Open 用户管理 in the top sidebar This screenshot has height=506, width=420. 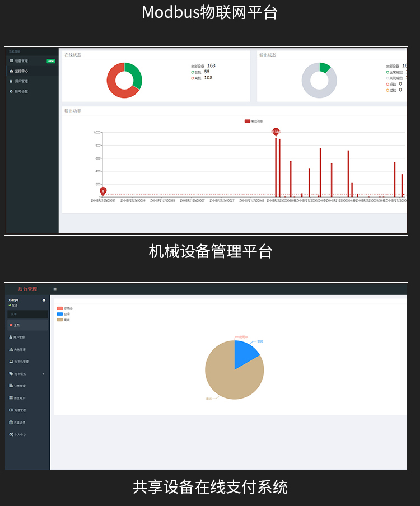21,81
